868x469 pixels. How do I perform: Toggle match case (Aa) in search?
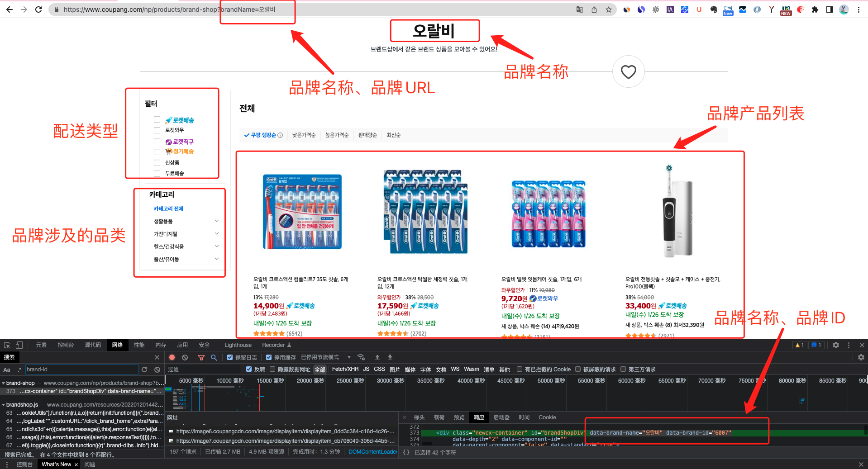pos(7,370)
